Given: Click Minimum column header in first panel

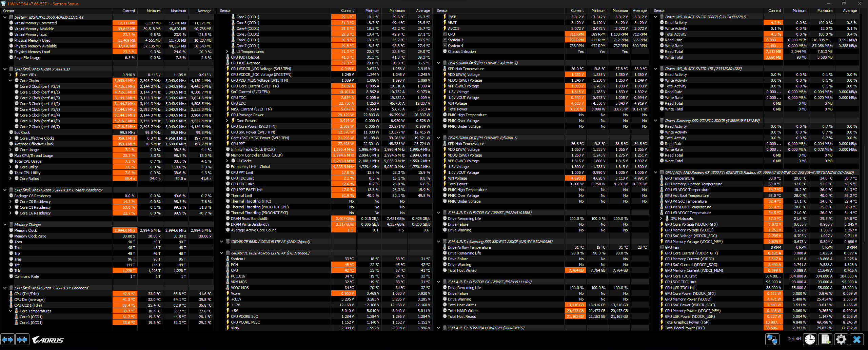Looking at the screenshot, I should click(150, 11).
